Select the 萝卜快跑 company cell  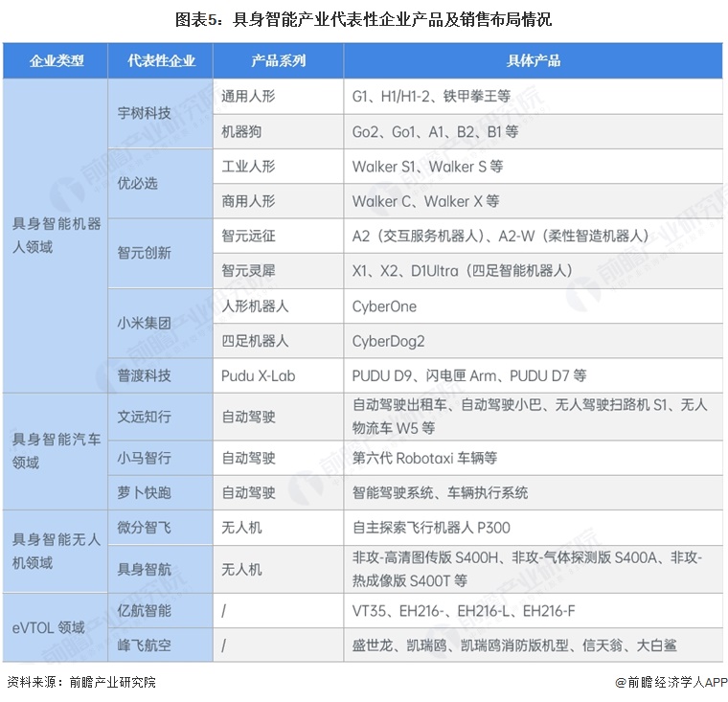coord(161,492)
